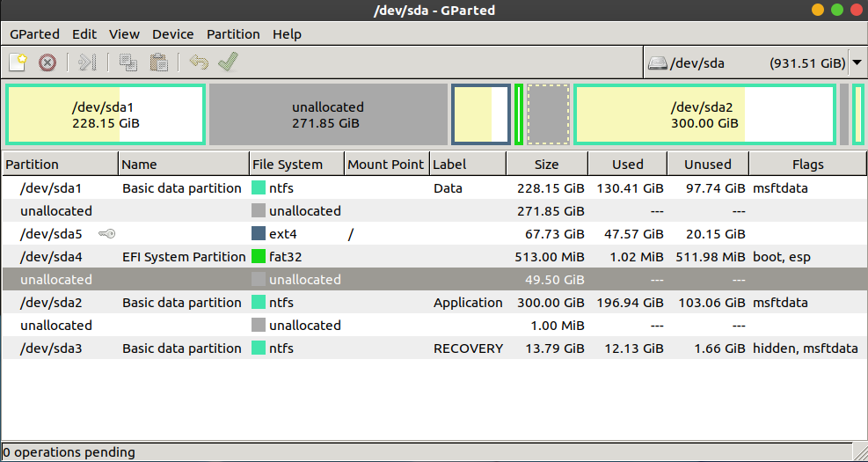Select the 271.85 GiB unallocated block in map

[x=328, y=114]
